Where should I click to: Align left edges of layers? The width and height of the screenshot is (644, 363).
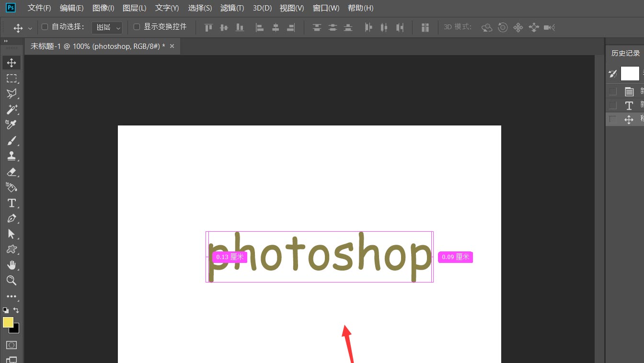click(x=260, y=28)
